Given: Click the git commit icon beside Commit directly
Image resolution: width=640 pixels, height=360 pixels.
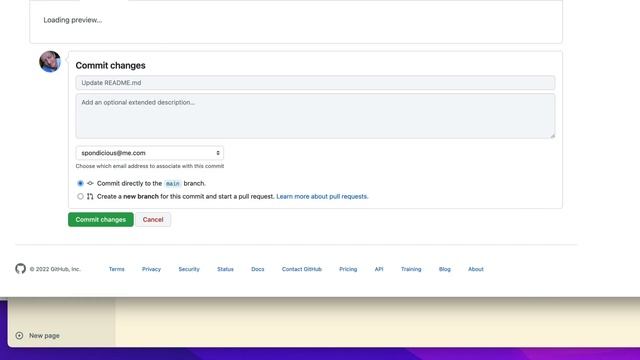Looking at the screenshot, I should click(x=90, y=183).
